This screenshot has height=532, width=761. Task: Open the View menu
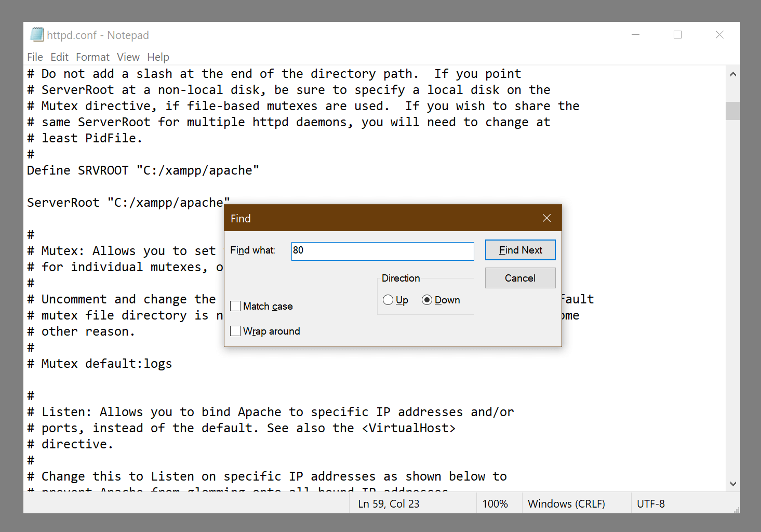[128, 57]
